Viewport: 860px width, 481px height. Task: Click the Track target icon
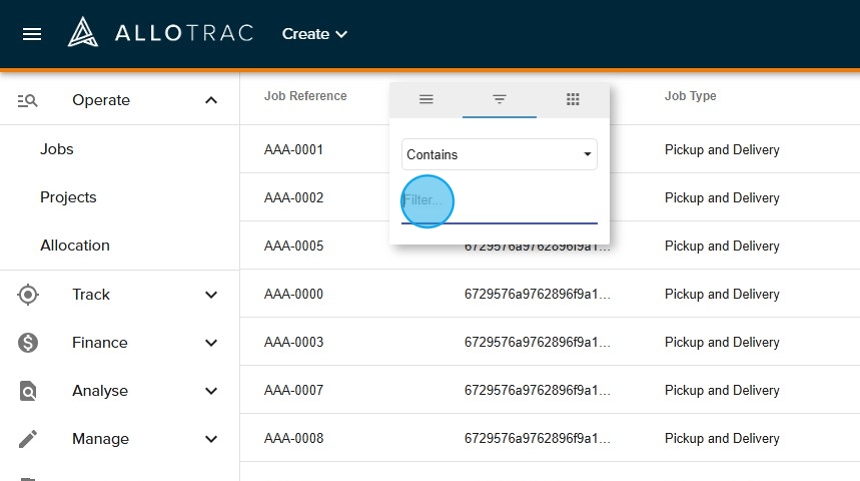tap(28, 294)
